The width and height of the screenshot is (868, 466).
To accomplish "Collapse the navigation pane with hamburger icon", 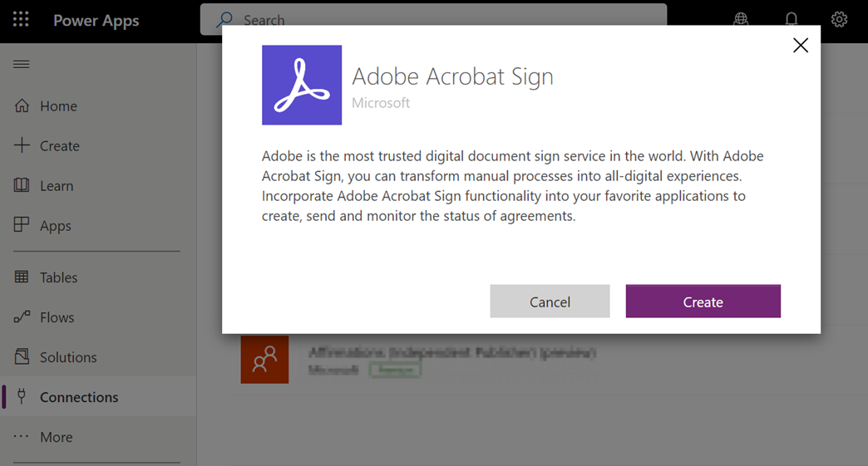I will pyautogui.click(x=22, y=64).
